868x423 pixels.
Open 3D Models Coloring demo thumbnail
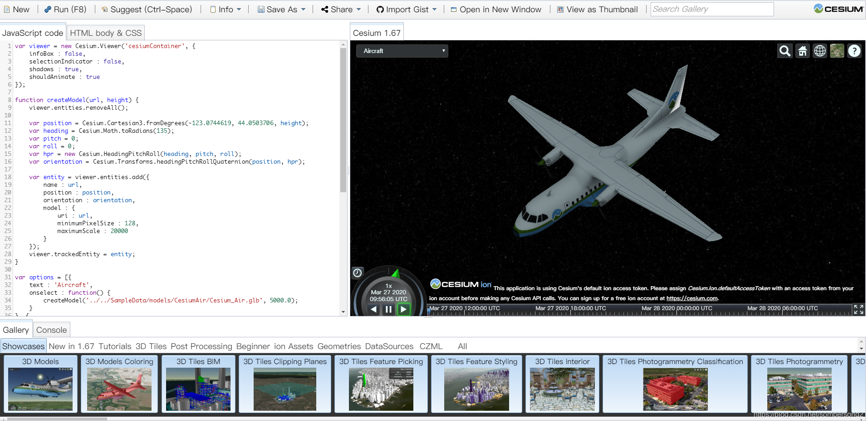coord(119,384)
